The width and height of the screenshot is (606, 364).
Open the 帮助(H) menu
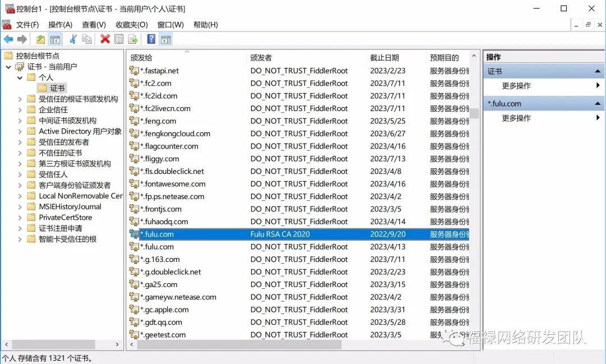[205, 25]
